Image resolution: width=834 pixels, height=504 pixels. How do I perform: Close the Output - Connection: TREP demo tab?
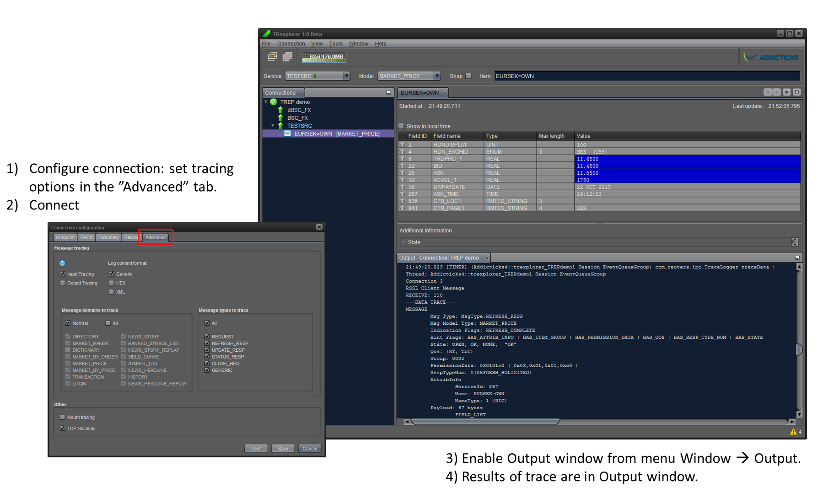click(x=487, y=257)
